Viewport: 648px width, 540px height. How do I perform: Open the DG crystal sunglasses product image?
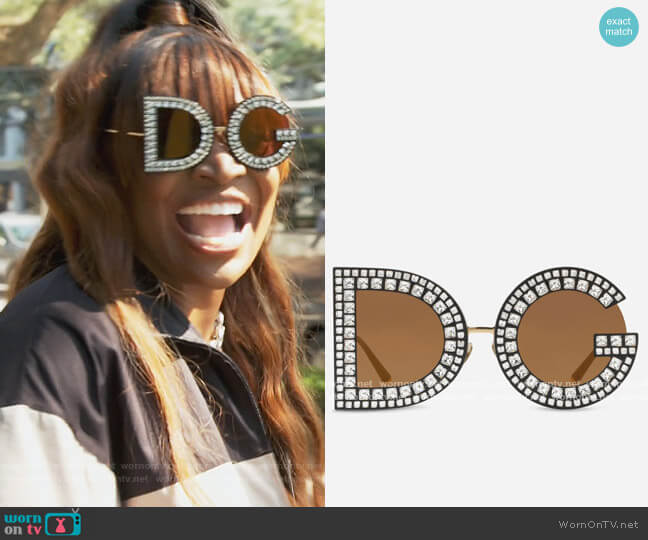pyautogui.click(x=486, y=338)
